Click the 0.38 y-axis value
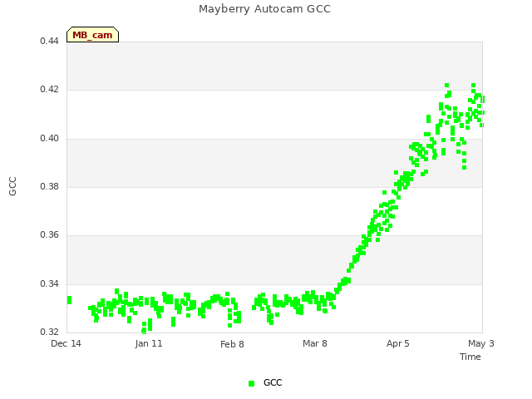The image size is (532, 399). (49, 186)
